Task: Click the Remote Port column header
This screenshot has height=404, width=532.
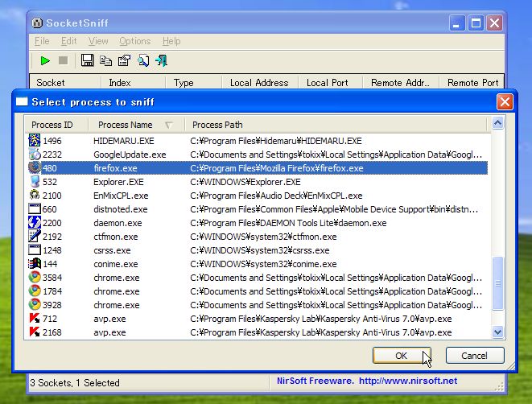Action: (472, 82)
